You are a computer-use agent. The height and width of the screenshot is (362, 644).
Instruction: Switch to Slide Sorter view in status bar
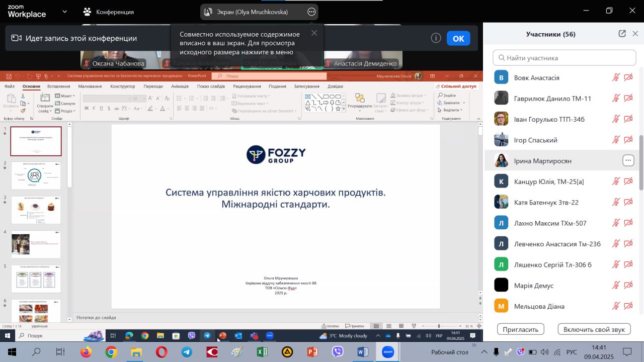[x=388, y=326]
